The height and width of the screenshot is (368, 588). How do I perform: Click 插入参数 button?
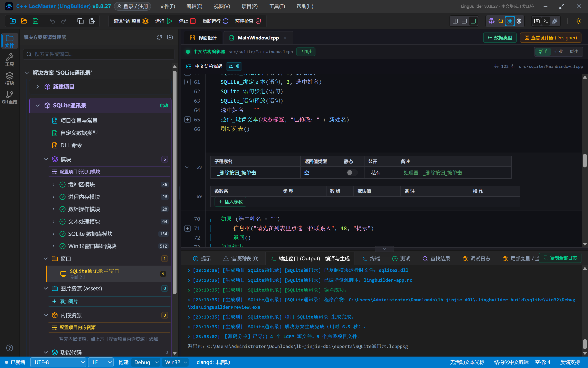click(x=230, y=202)
